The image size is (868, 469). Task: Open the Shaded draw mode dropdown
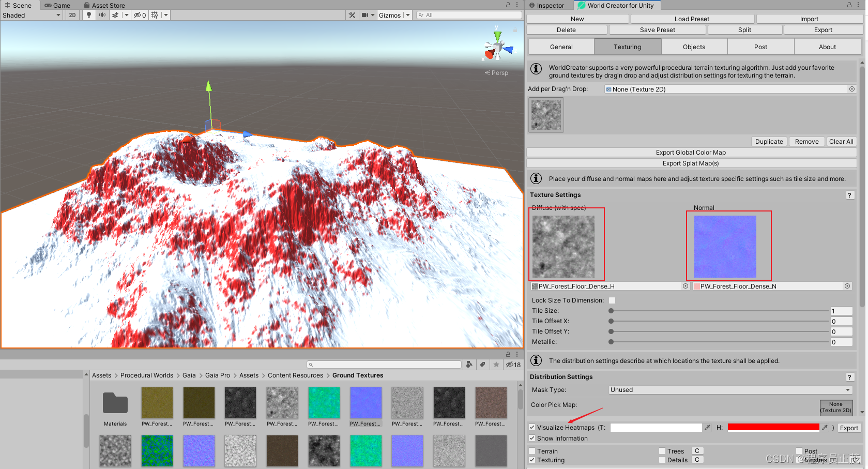pos(31,15)
